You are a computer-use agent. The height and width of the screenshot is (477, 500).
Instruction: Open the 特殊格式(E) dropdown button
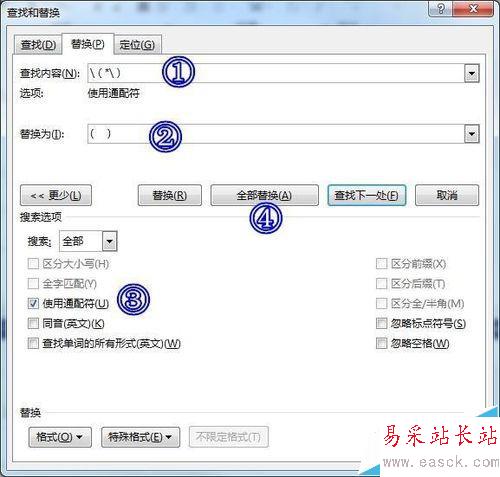point(140,437)
